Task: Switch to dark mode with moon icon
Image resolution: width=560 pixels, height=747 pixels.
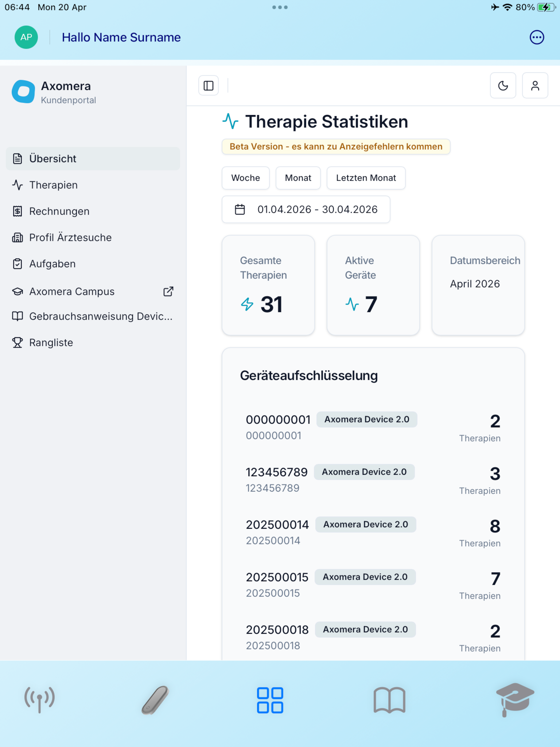Action: 502,86
